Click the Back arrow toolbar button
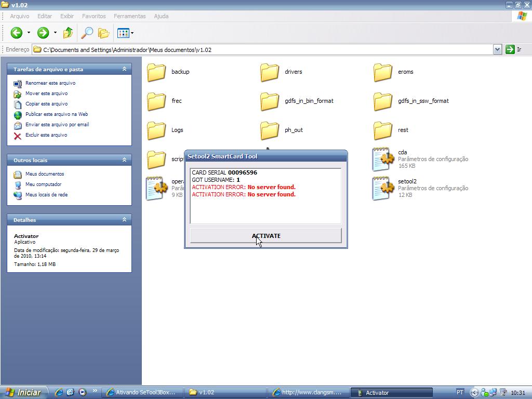532x399 pixels. point(16,33)
